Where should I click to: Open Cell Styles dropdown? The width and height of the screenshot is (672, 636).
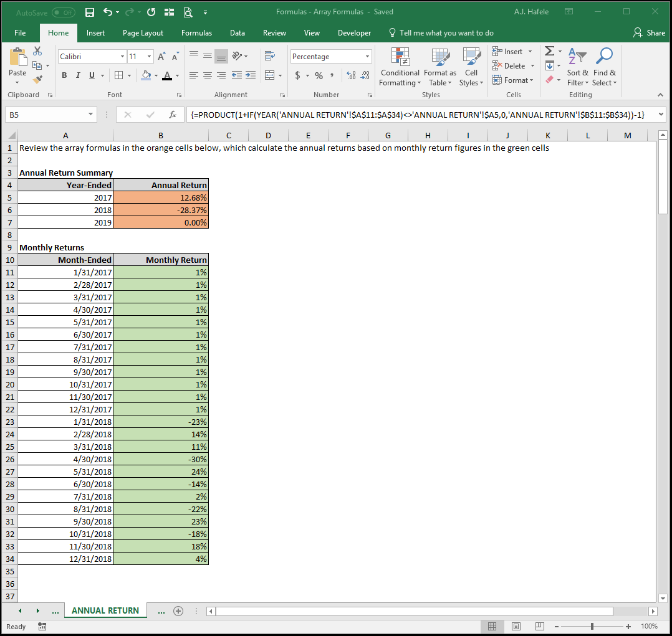[471, 67]
